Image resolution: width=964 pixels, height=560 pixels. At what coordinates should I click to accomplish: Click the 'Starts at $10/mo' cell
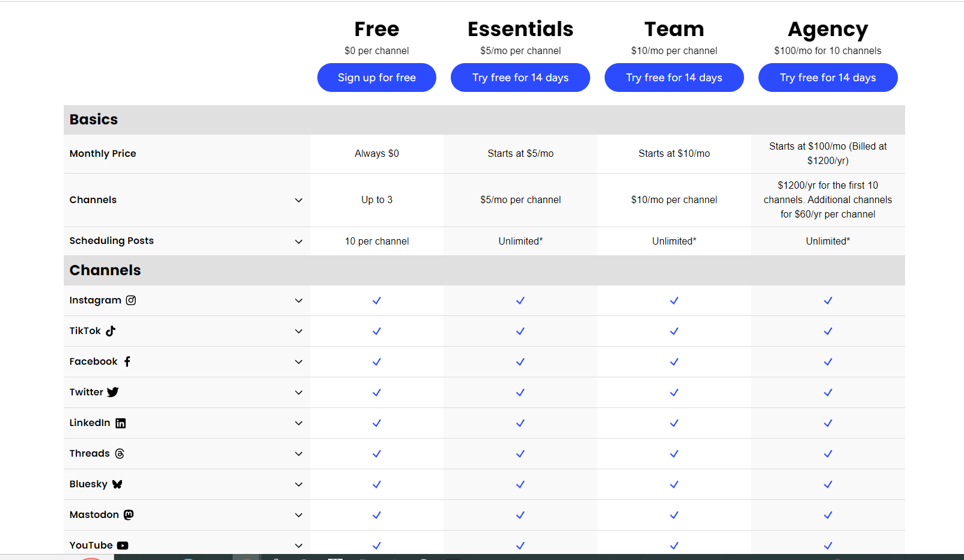coord(674,154)
